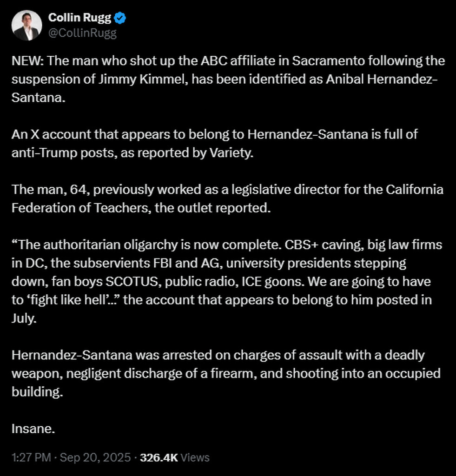The height and width of the screenshot is (476, 456).
Task: Open Collin Rugg's profile picture
Action: 26,26
